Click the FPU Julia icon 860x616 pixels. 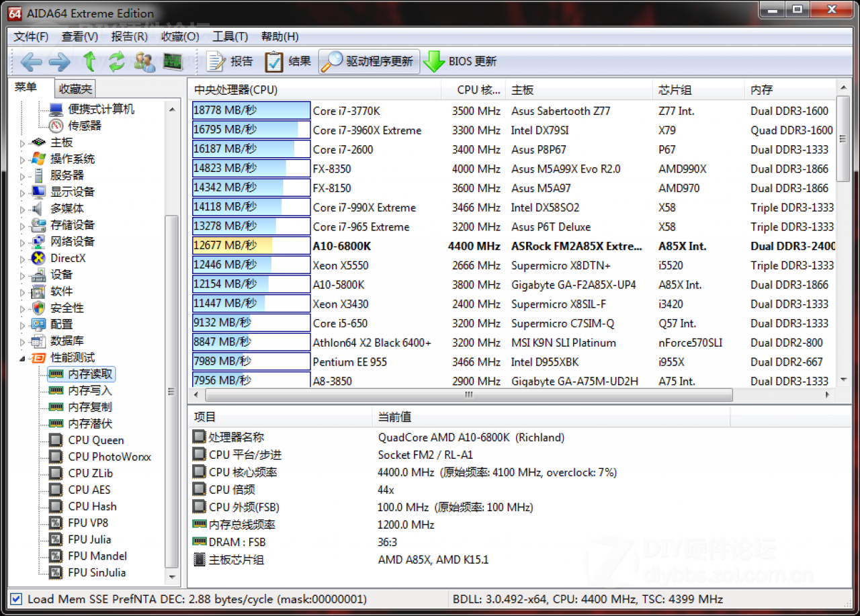click(x=56, y=539)
